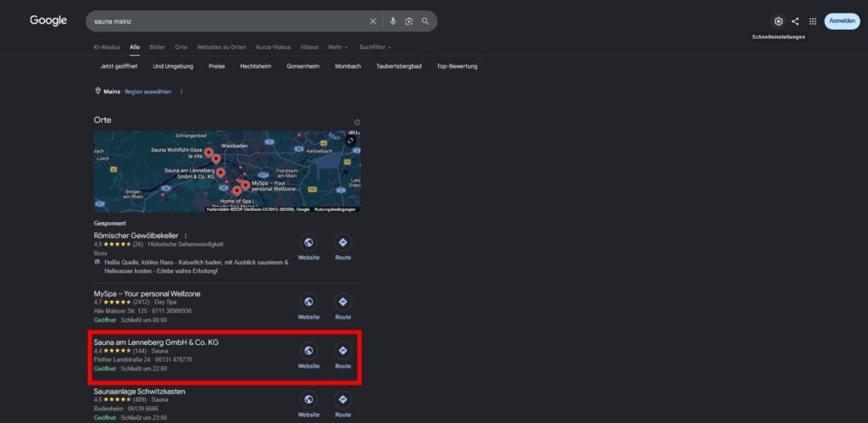Image resolution: width=868 pixels, height=423 pixels.
Task: Open Website for Römischer Gewölbekeller
Action: 309,248
